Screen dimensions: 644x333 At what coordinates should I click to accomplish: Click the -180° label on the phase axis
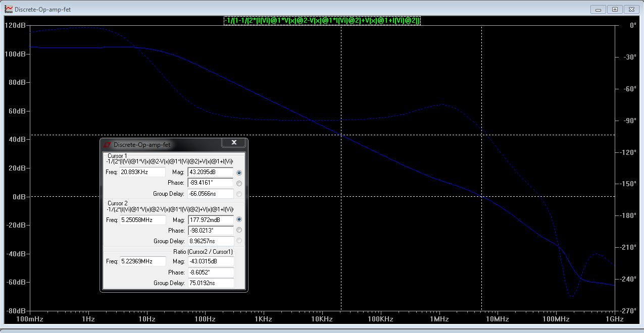(x=629, y=215)
